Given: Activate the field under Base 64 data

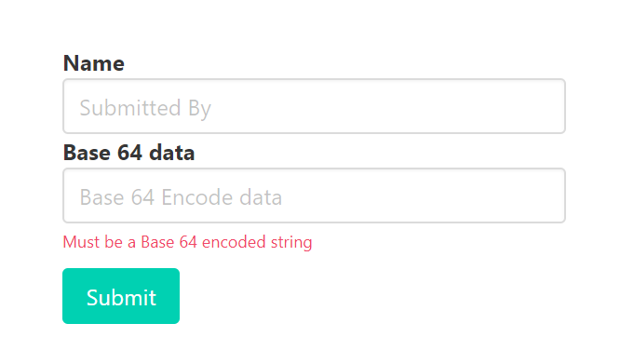Looking at the screenshot, I should click(x=314, y=195).
